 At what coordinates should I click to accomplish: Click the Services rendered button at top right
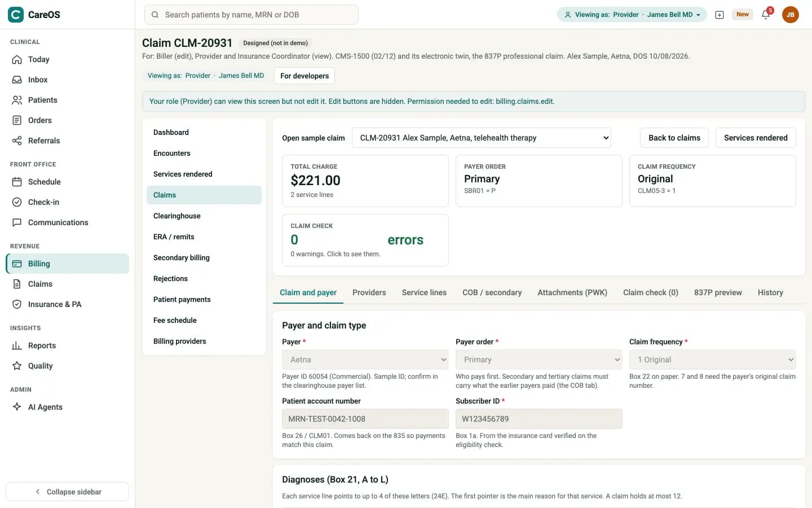[x=756, y=138]
